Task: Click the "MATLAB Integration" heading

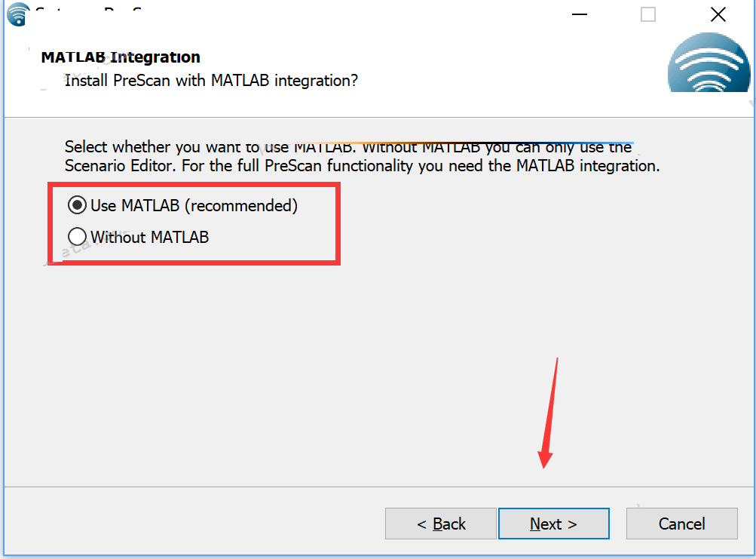Action: point(121,57)
